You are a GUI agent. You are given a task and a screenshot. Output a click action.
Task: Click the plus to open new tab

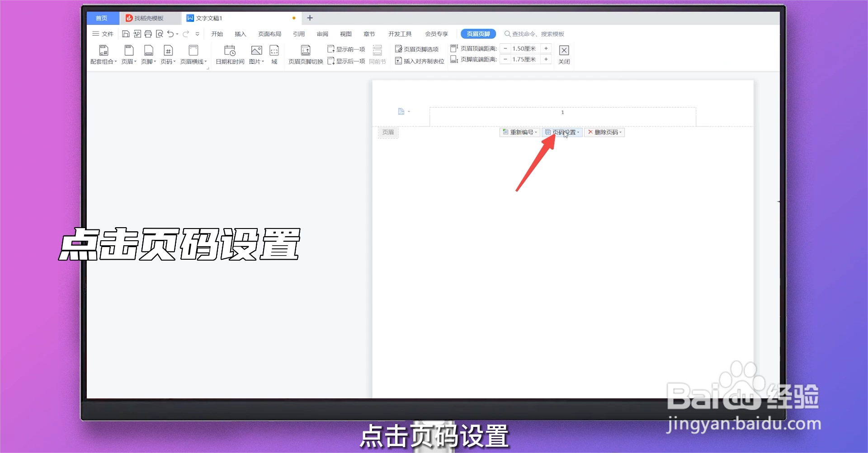(x=310, y=18)
